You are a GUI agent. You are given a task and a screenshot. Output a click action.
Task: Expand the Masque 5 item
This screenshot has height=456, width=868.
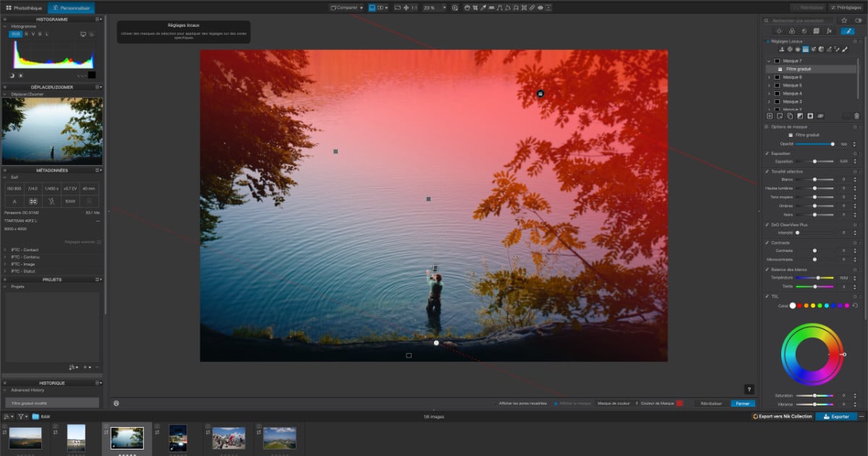pos(769,85)
